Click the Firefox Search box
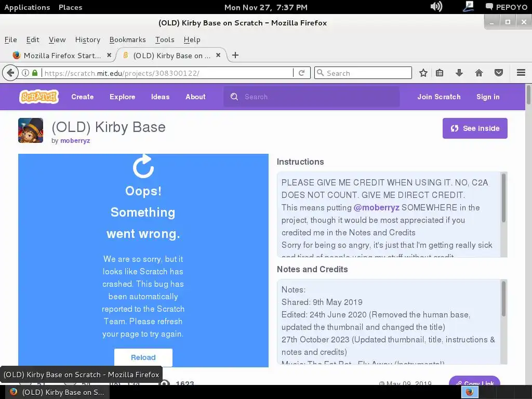Screen dimensions: 532x399 tap(363, 73)
